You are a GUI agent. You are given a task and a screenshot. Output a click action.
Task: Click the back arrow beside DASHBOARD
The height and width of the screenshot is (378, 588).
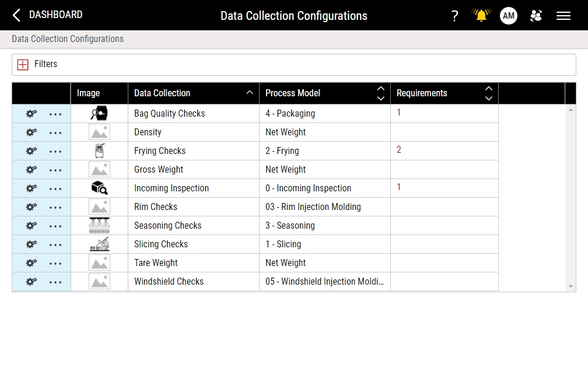pos(16,15)
